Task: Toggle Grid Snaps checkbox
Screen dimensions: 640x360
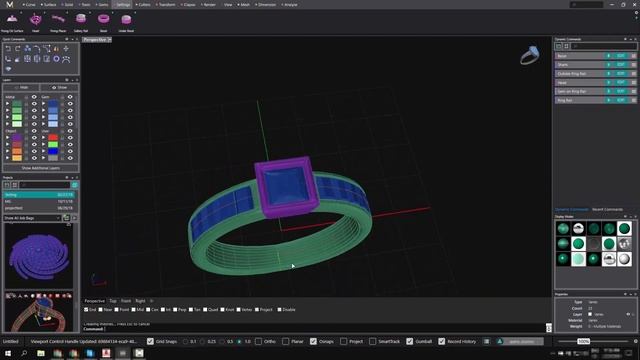Action: 150,341
